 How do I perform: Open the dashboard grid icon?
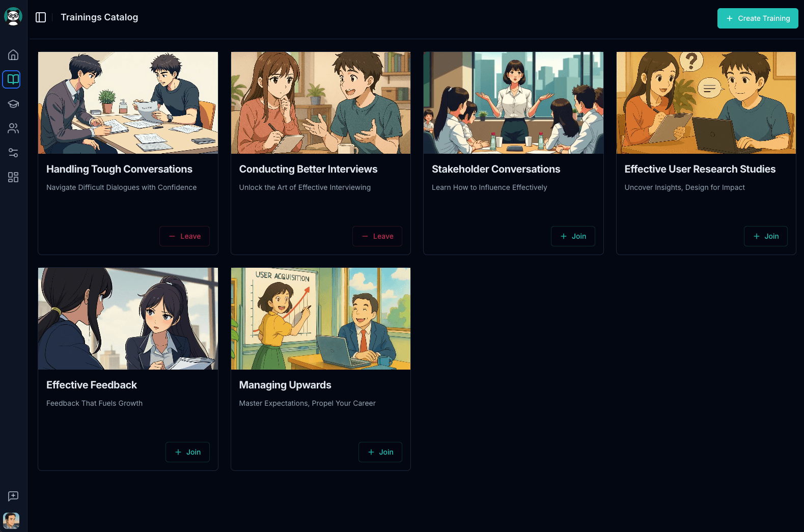[x=13, y=177]
